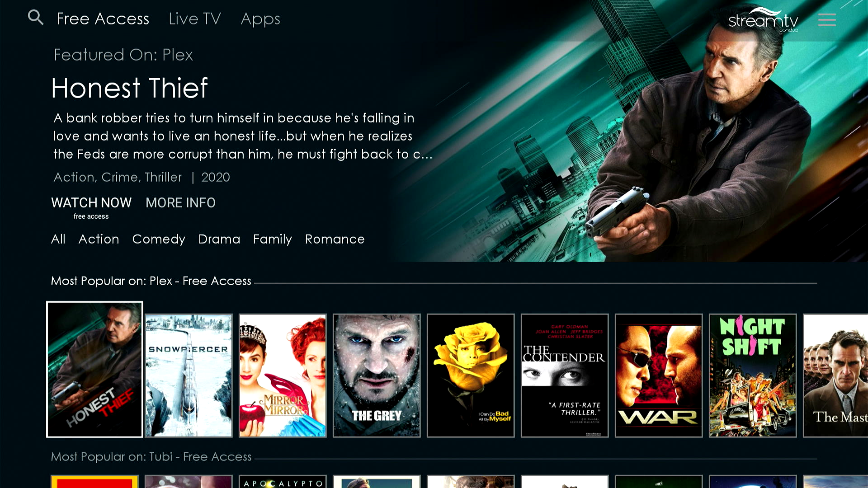Choose the Romance genre filter
Screen dimensions: 868x488
[335, 239]
